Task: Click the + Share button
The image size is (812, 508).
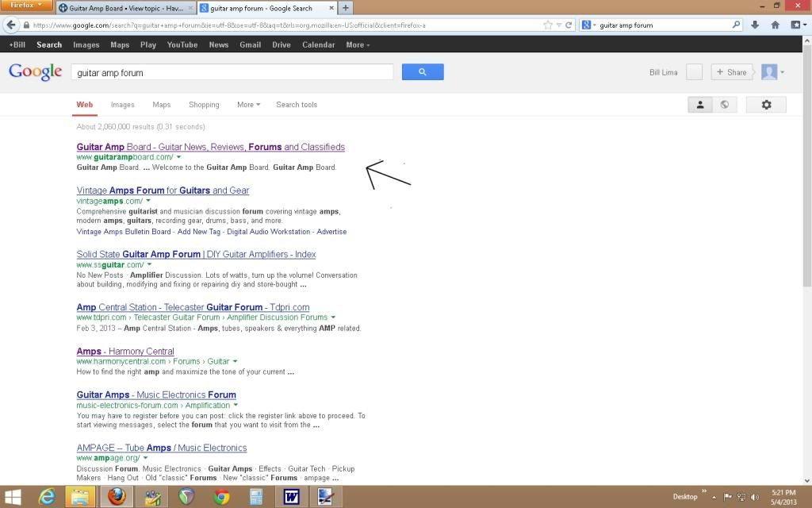Action: click(x=732, y=72)
